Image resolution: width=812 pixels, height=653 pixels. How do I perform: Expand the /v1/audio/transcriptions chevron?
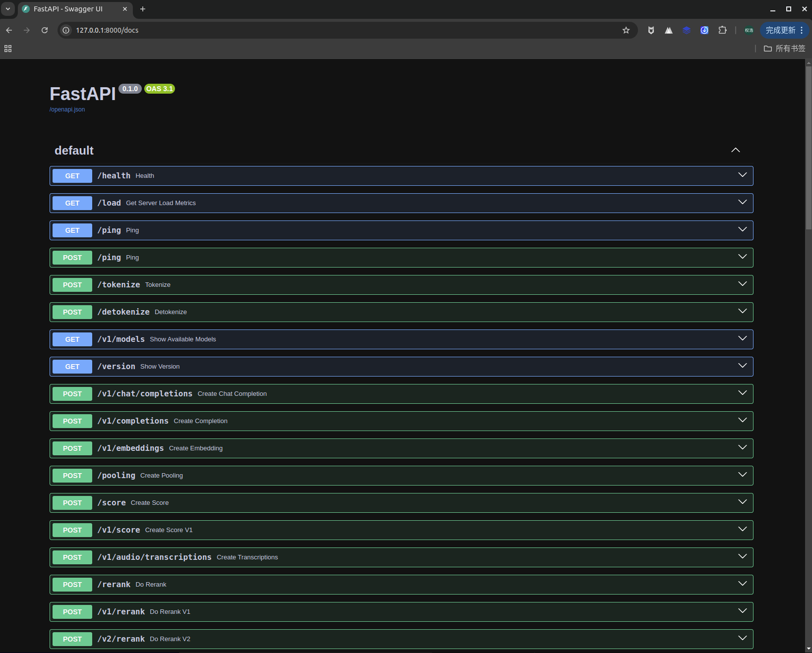pos(743,556)
